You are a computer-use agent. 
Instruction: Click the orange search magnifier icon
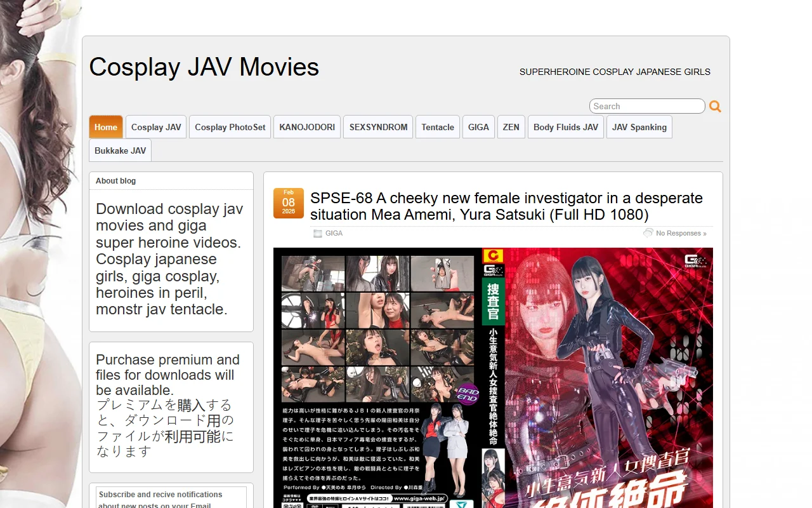pyautogui.click(x=715, y=106)
